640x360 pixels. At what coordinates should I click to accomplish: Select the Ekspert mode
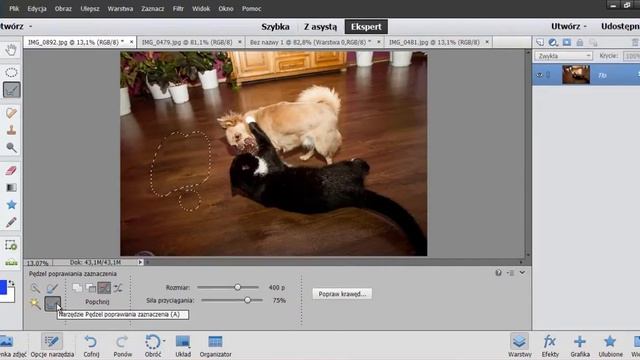[x=366, y=27]
